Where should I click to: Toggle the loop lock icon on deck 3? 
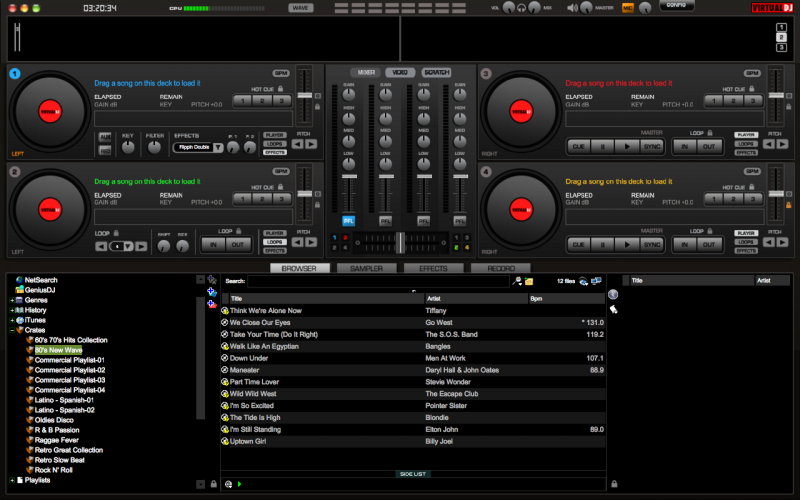[710, 133]
